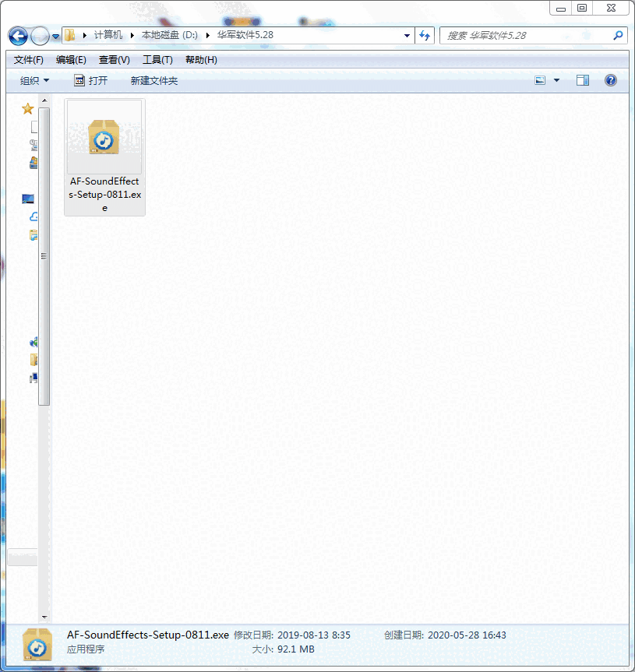
Task: Click the 打开 toolbar button
Action: point(90,80)
